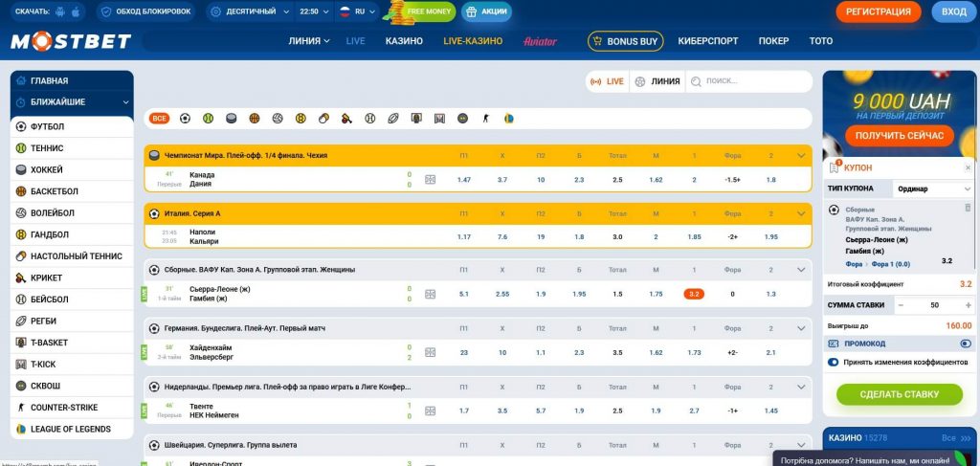Close the coupon panel
The image size is (980, 466).
(x=969, y=168)
